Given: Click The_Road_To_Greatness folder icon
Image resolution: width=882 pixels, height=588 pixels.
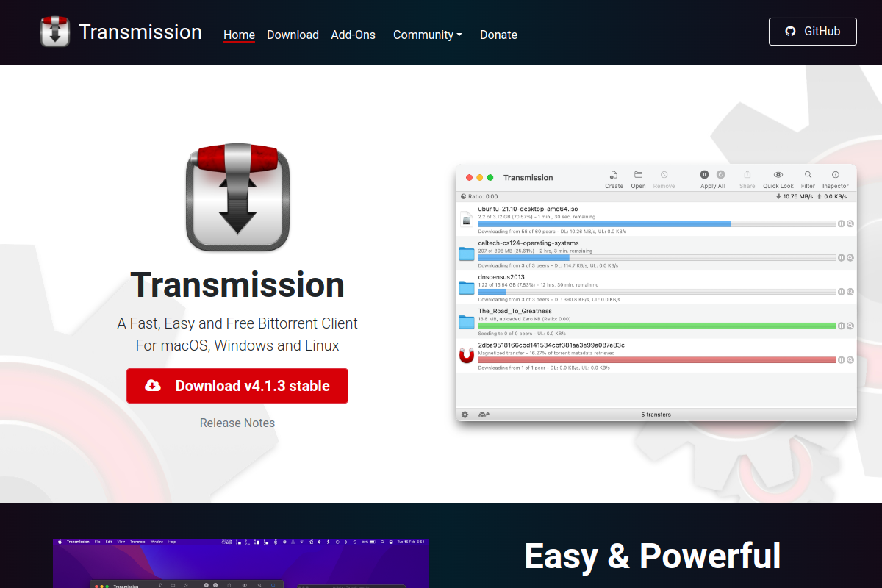Looking at the screenshot, I should tap(466, 321).
